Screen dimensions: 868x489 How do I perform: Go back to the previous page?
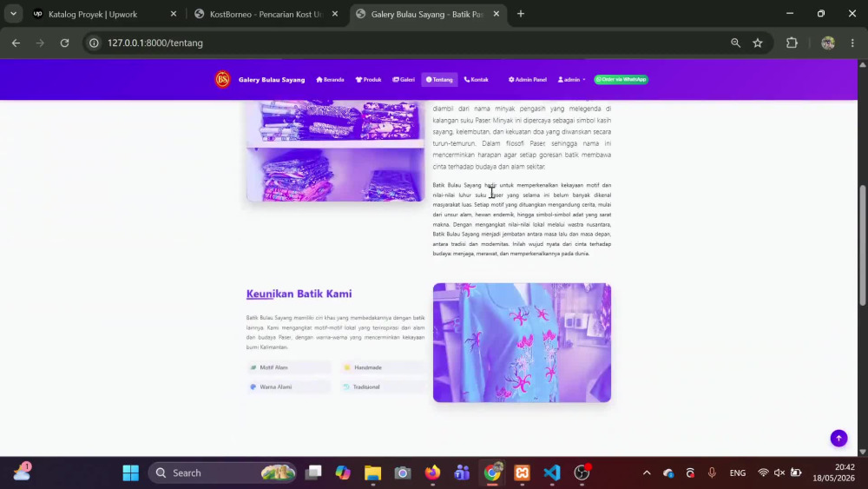16,43
